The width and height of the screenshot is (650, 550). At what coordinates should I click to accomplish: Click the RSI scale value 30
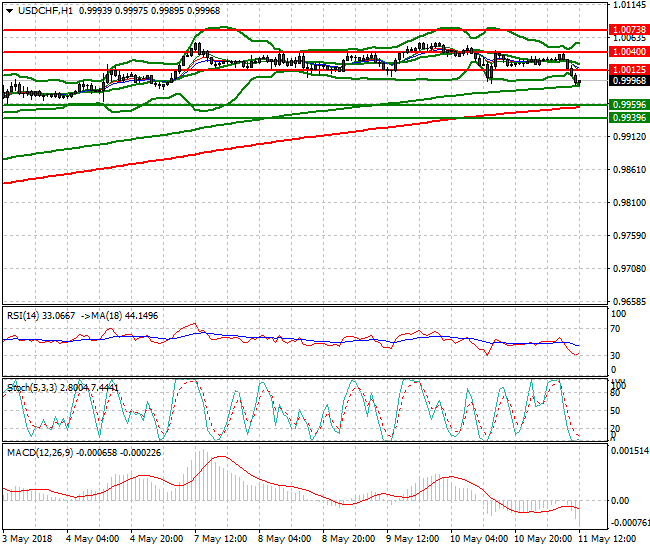(x=616, y=356)
